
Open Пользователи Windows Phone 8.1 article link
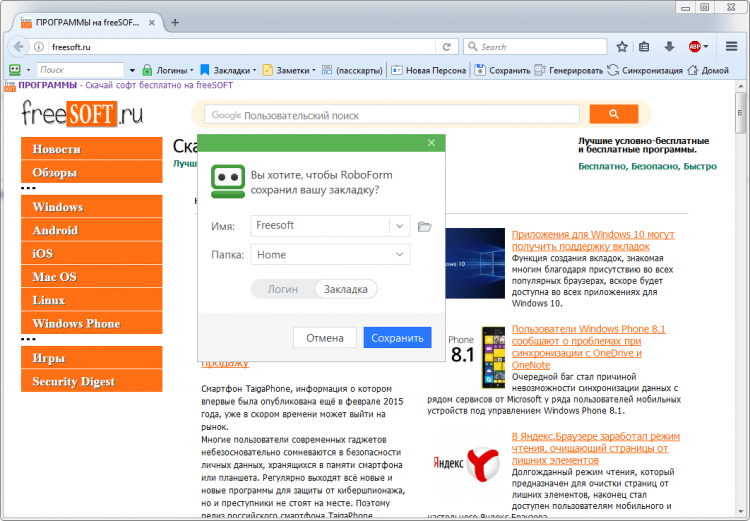click(588, 347)
